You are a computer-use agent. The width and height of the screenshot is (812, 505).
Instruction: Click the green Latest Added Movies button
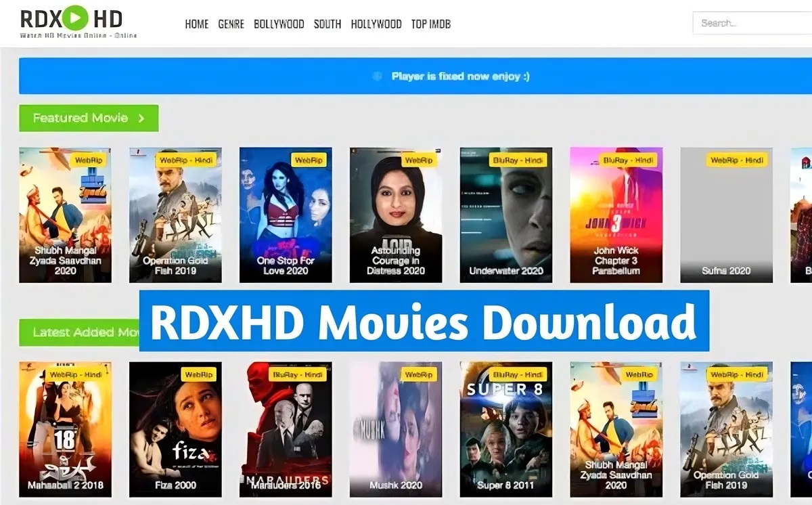79,332
